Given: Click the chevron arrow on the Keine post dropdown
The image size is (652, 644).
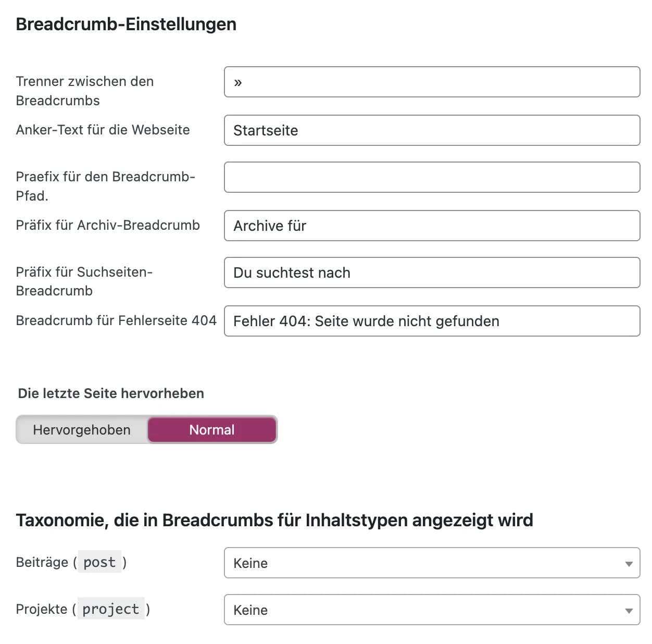Looking at the screenshot, I should click(628, 563).
